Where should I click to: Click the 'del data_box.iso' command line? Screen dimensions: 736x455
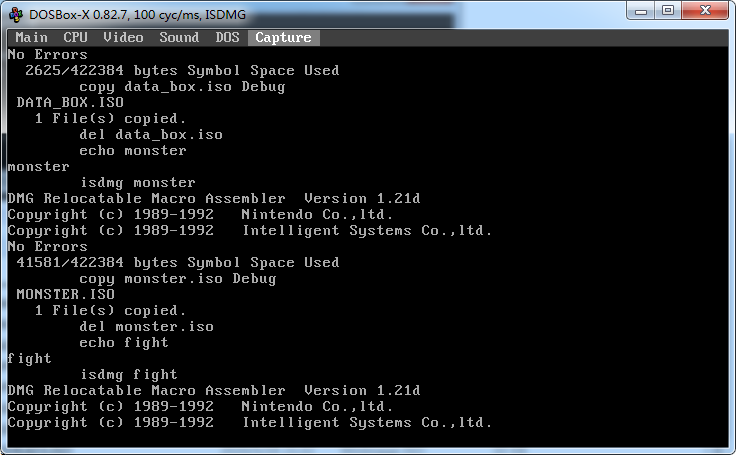coord(151,135)
